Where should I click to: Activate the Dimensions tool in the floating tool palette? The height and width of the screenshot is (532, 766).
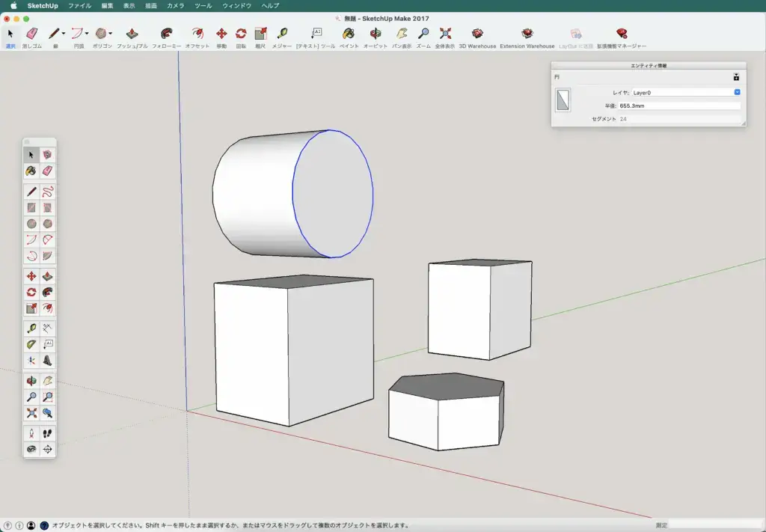click(x=47, y=328)
